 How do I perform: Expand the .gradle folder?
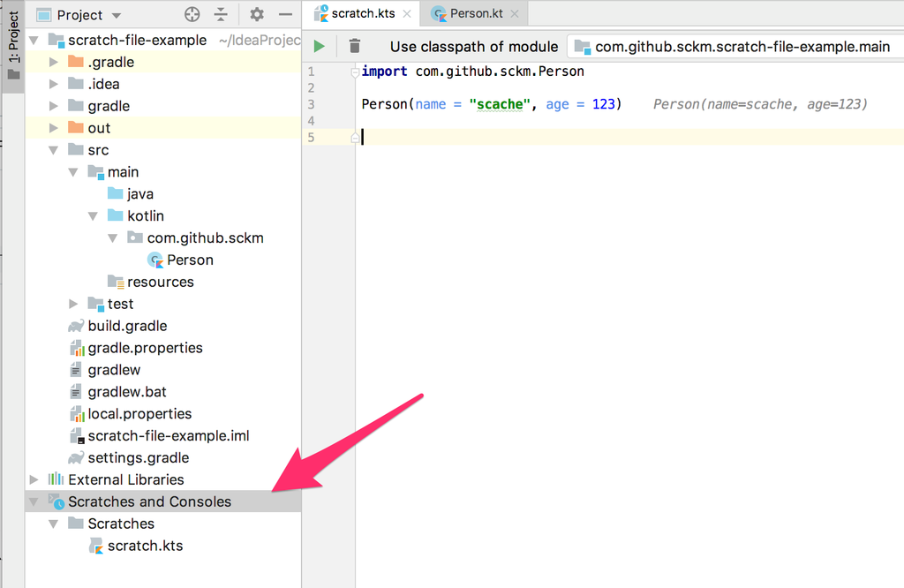click(x=54, y=63)
